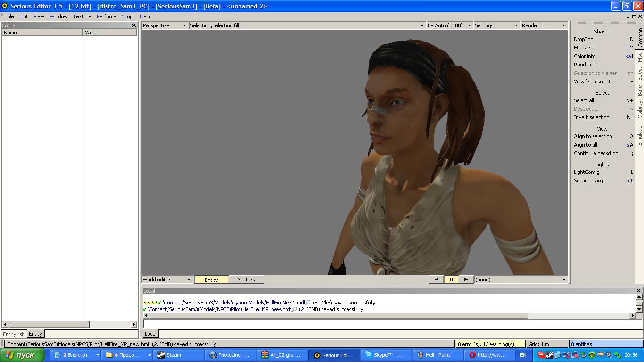Open the World editor mode dropdown

click(167, 280)
